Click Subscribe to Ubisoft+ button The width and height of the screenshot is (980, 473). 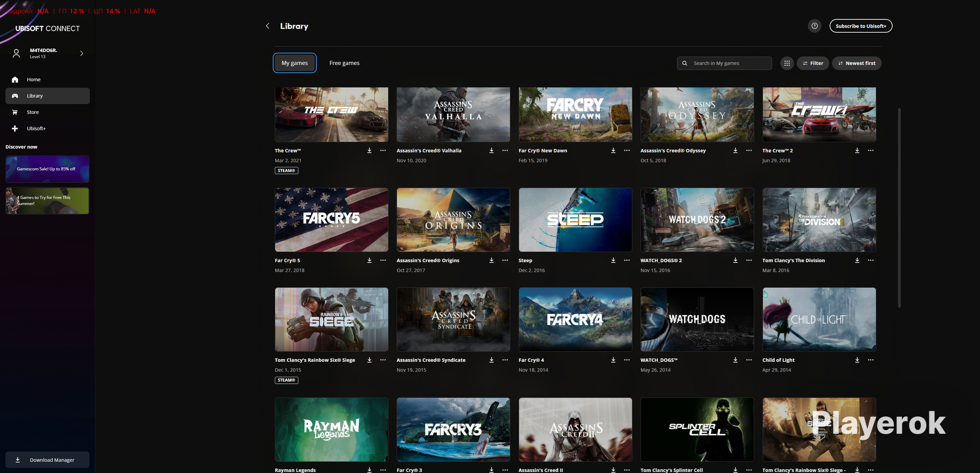pyautogui.click(x=861, y=26)
